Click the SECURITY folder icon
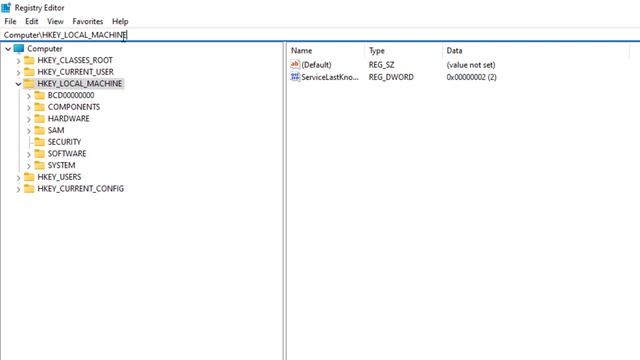640x360 pixels. pyautogui.click(x=40, y=142)
